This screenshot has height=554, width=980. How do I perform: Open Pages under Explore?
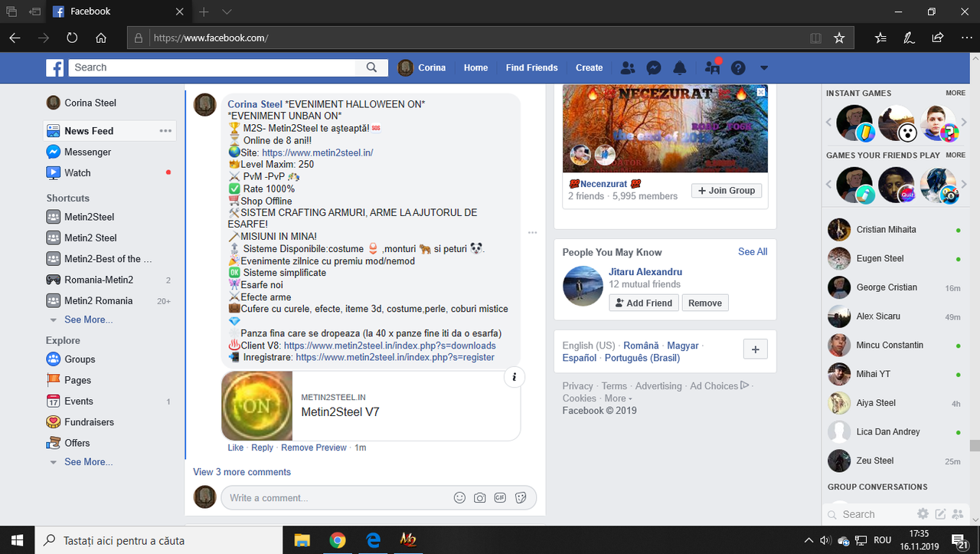tap(77, 380)
